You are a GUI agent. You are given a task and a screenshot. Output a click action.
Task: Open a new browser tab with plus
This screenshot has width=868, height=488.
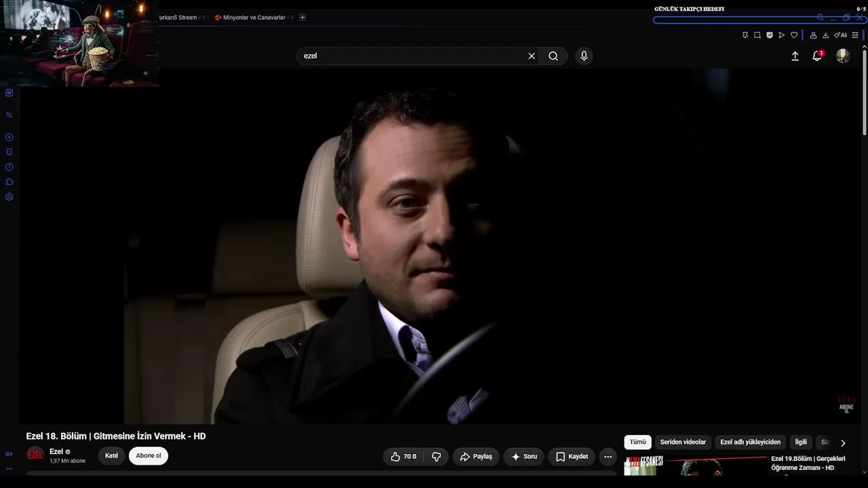(x=302, y=18)
